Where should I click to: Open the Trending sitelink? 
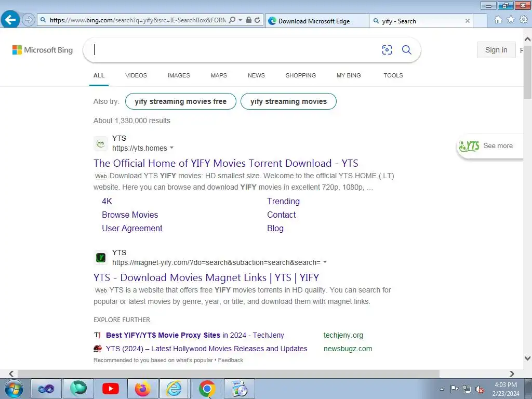point(283,201)
